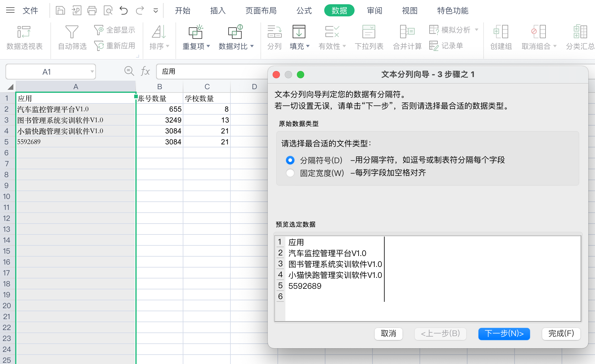Click the Undo arrow icon
This screenshot has width=595, height=364.
coord(124,11)
